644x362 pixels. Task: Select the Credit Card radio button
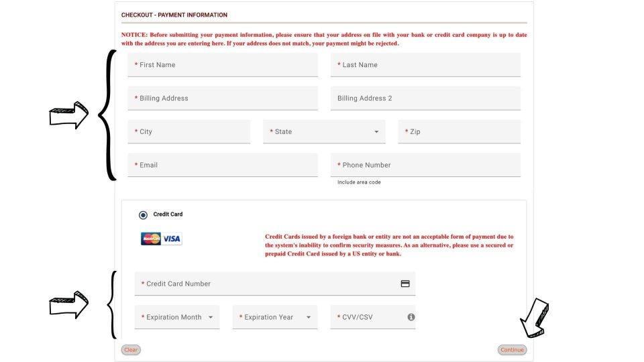[x=143, y=215]
